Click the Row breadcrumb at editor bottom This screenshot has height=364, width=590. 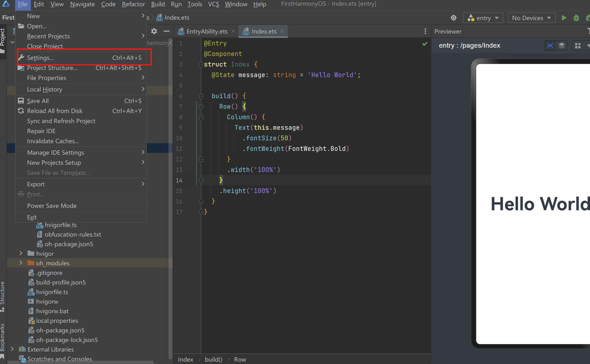click(240, 359)
